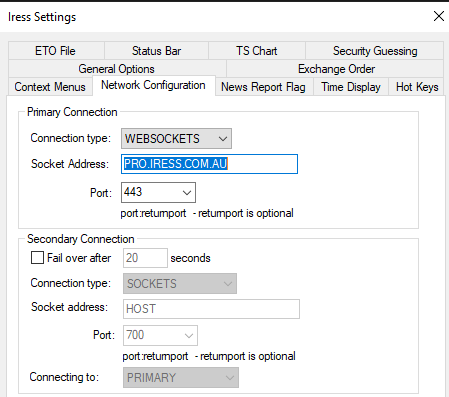Screen dimensions: 449x397
Task: Switch to the Exchange Order tab
Action: coord(336,69)
